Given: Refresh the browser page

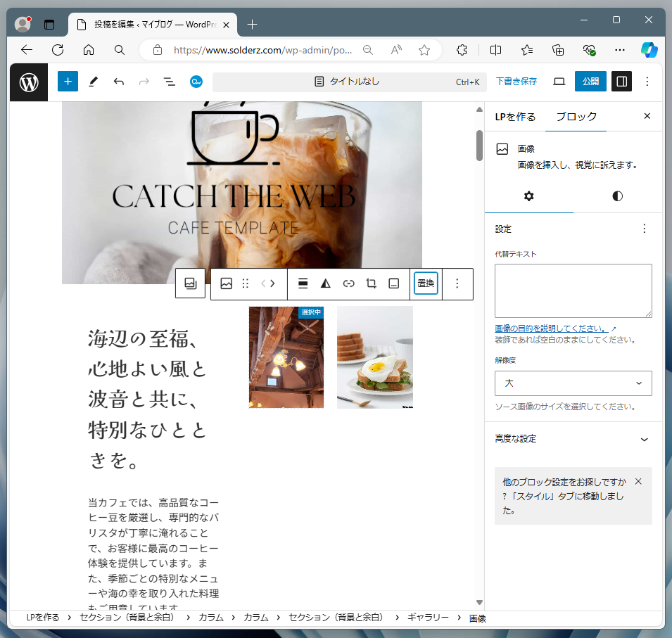Looking at the screenshot, I should point(58,50).
